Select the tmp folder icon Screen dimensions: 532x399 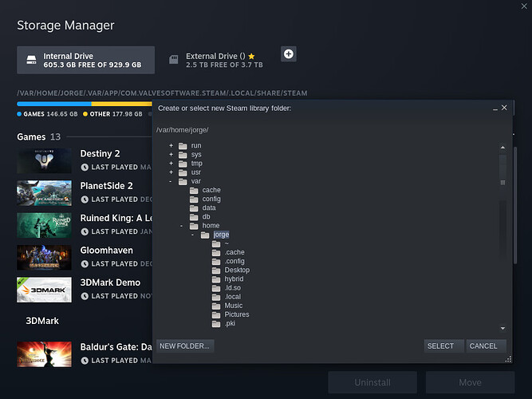point(183,164)
